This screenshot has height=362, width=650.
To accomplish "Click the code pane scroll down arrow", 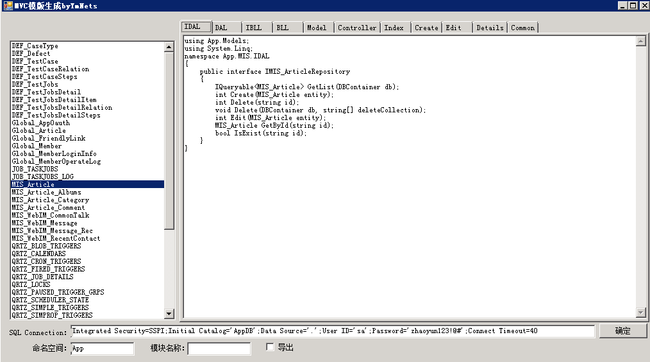I will [x=641, y=312].
